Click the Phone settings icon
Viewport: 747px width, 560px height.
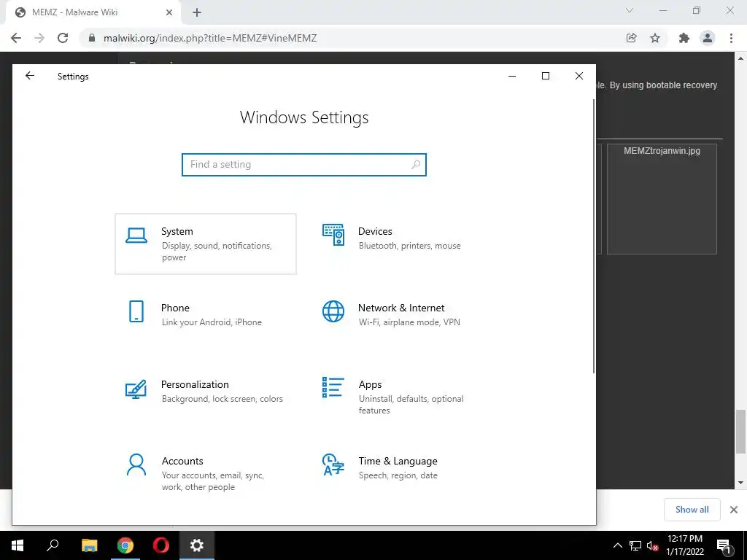[136, 311]
